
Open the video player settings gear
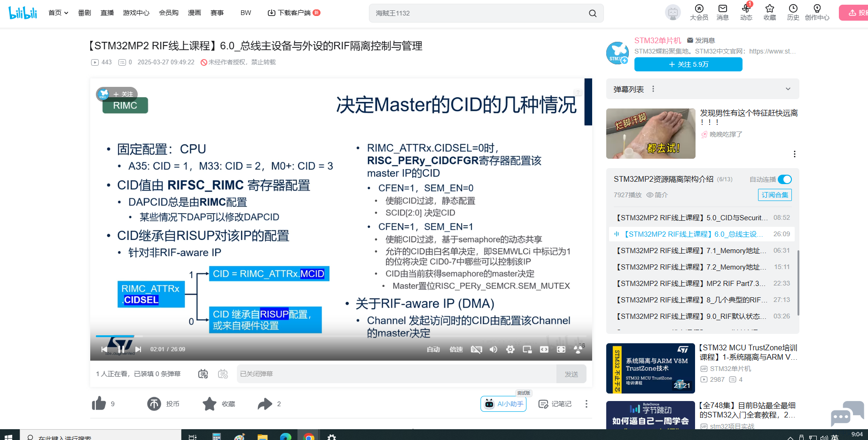click(x=510, y=349)
